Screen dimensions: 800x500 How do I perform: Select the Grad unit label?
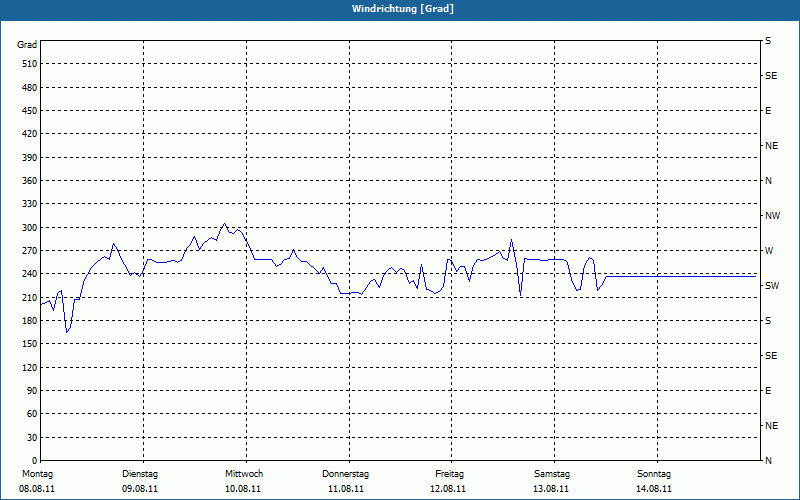(27, 45)
